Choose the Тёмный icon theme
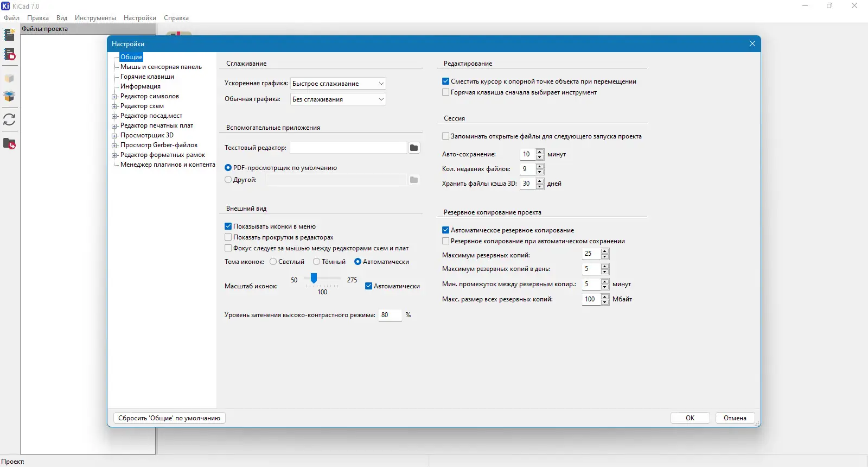 click(317, 262)
